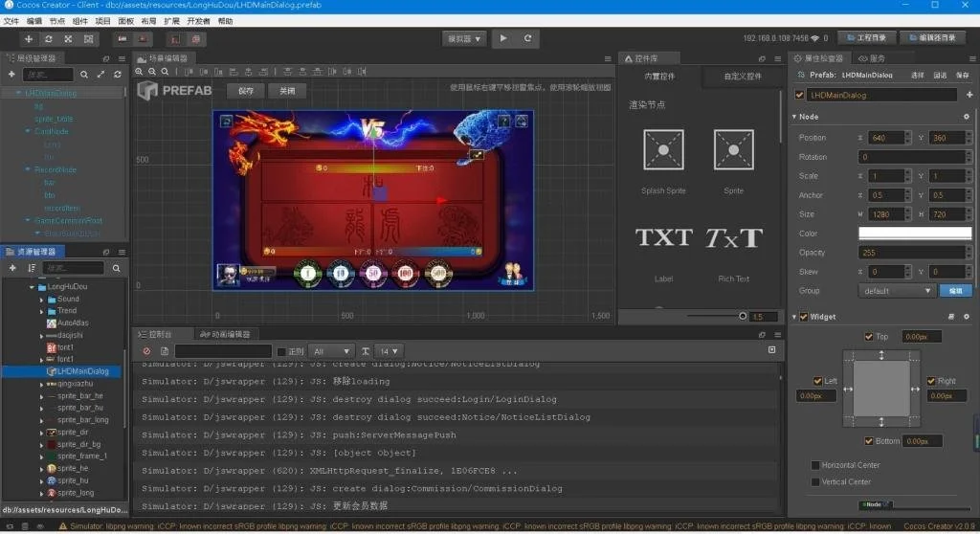Open Node component settings gear
980x534 pixels.
click(x=967, y=117)
